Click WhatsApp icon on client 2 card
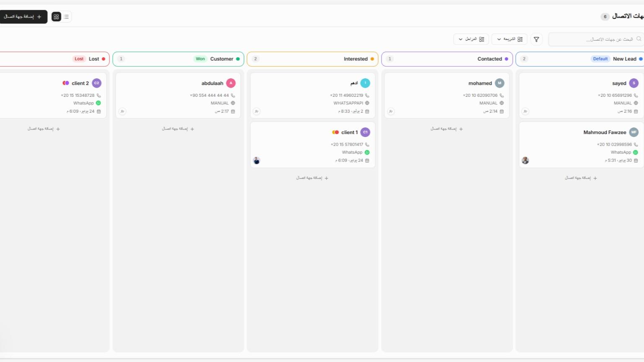Viewport: 644px width, 362px height. [99, 103]
